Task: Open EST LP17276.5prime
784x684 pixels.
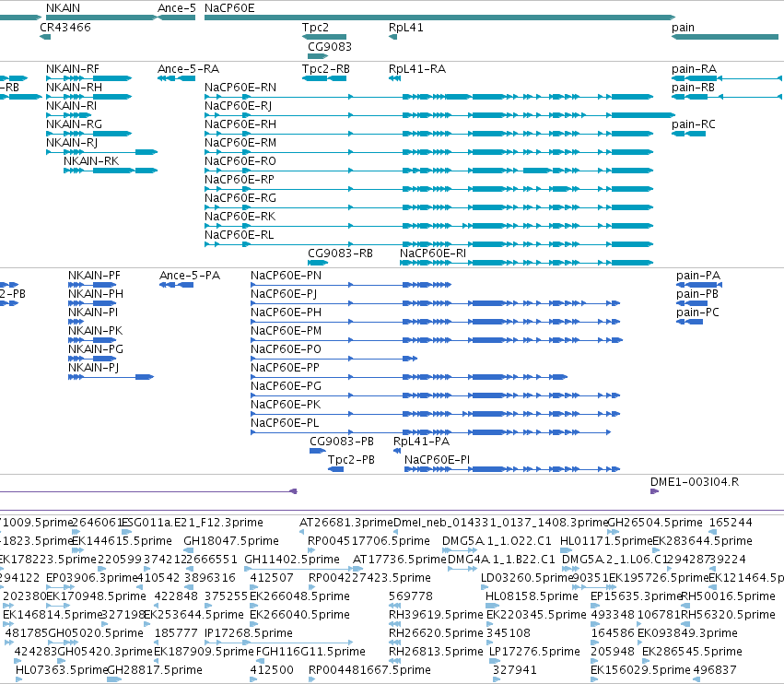Action: coord(534,652)
